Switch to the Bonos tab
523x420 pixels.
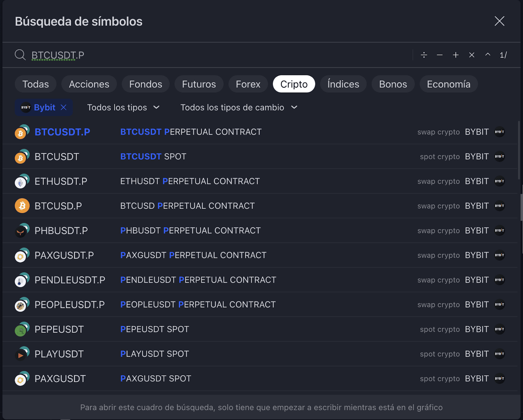click(x=393, y=84)
